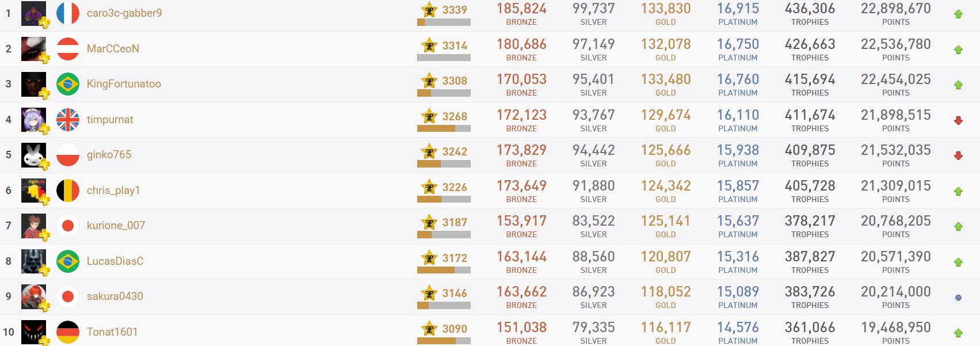Open kurione_007's profile link

pos(116,226)
